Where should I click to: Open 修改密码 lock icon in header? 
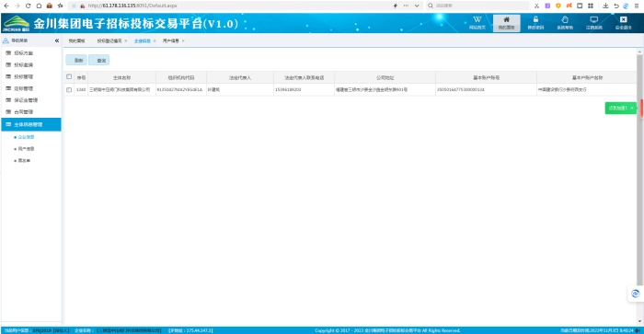[x=535, y=23]
